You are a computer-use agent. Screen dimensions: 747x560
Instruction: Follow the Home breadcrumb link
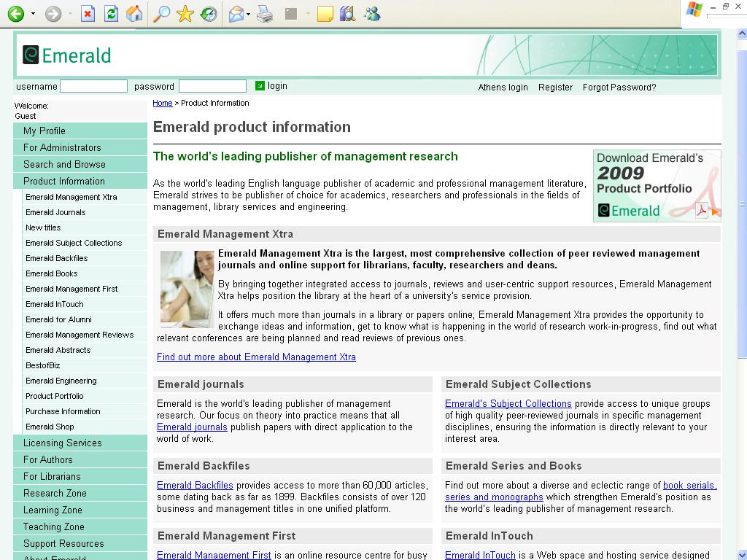pyautogui.click(x=163, y=103)
